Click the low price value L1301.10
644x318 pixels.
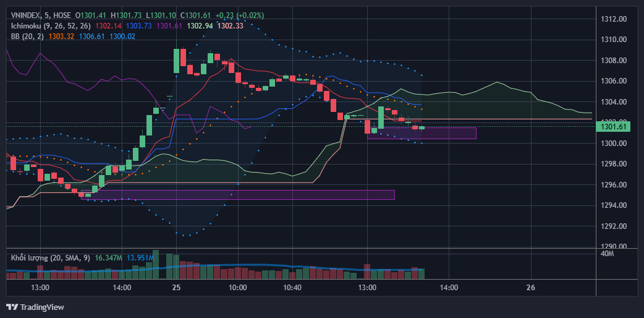tap(161, 15)
